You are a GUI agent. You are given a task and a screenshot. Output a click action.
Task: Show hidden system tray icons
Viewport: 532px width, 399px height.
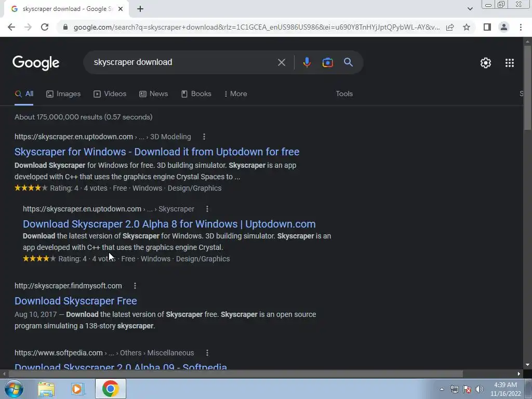[442, 389]
